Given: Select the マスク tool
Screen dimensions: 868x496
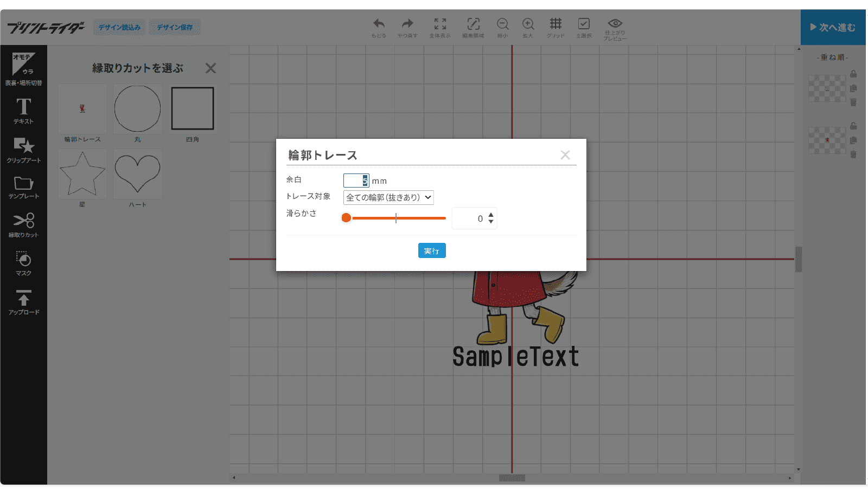Looking at the screenshot, I should (x=23, y=263).
